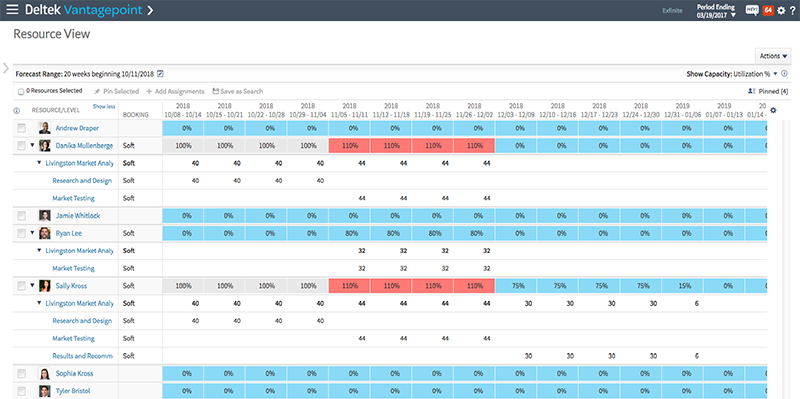Toggle the 0 Resources Selected checkbox
The image size is (800, 399).
(20, 92)
